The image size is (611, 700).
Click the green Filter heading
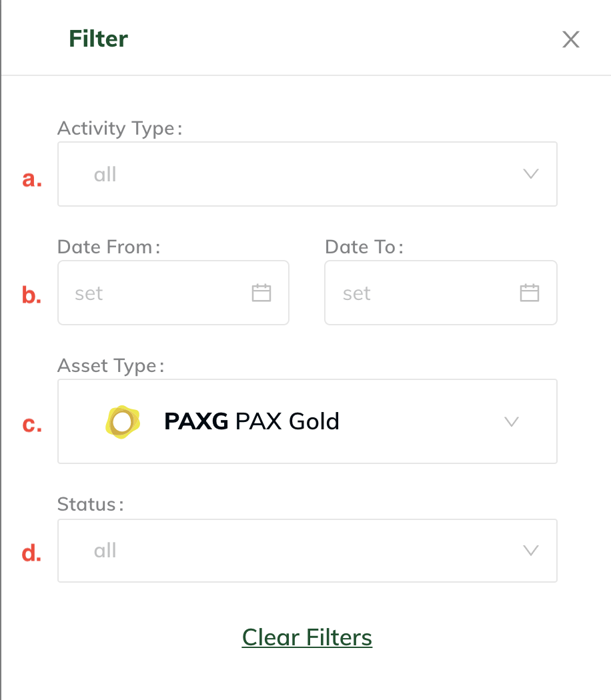coord(98,39)
